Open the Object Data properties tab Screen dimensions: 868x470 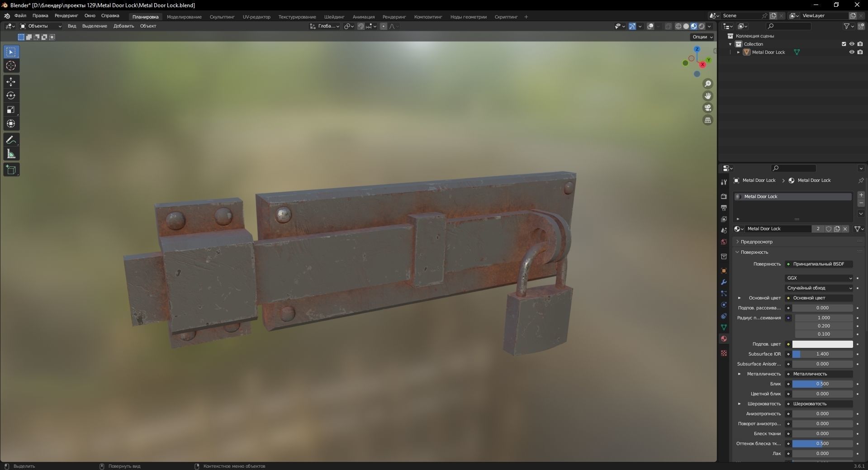coord(724,327)
